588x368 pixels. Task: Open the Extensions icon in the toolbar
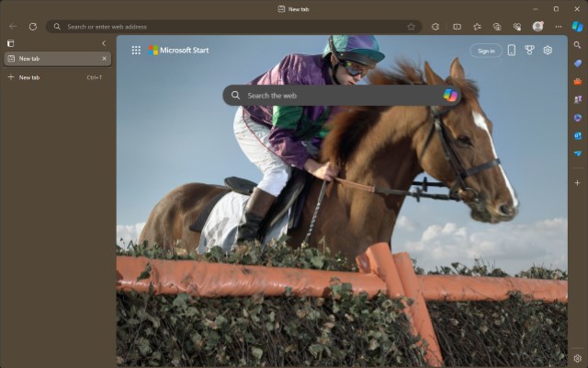[435, 27]
